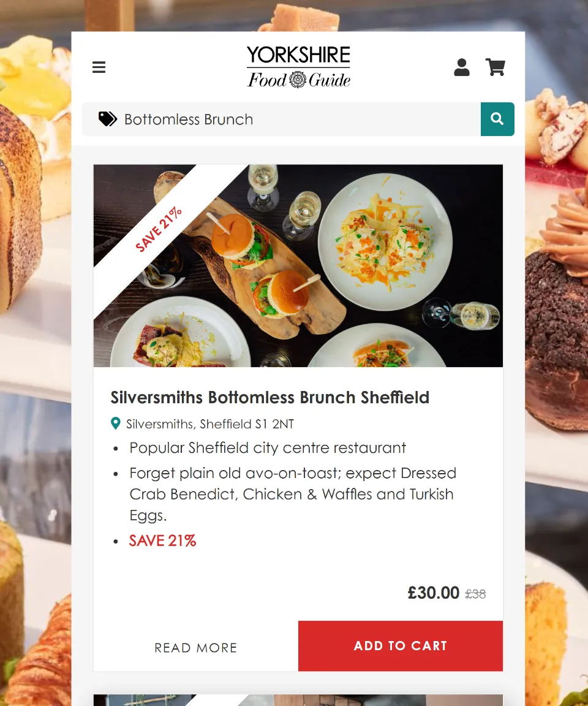Click the SAVE 21% diagonal ribbon
The width and height of the screenshot is (588, 706).
[159, 230]
